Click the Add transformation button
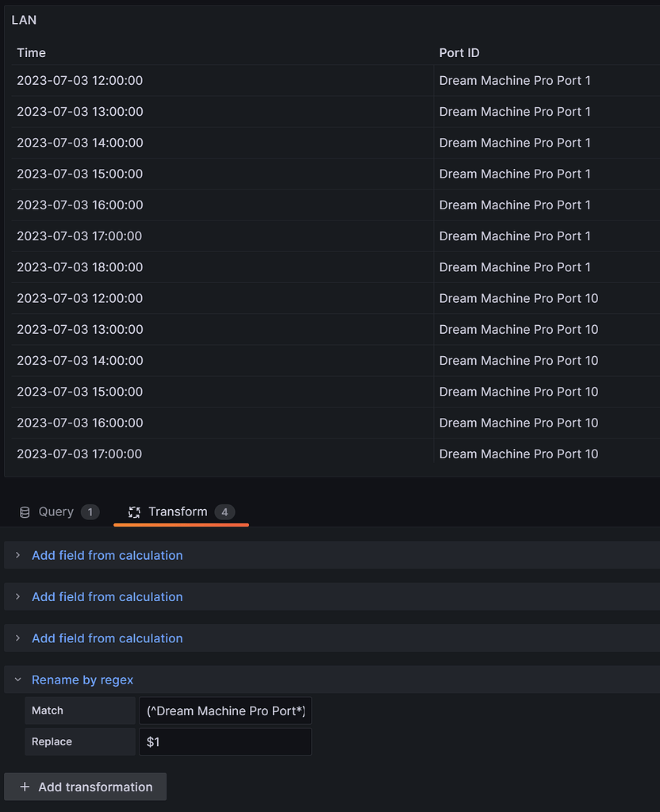Screen dimensions: 660x812 pos(85,787)
